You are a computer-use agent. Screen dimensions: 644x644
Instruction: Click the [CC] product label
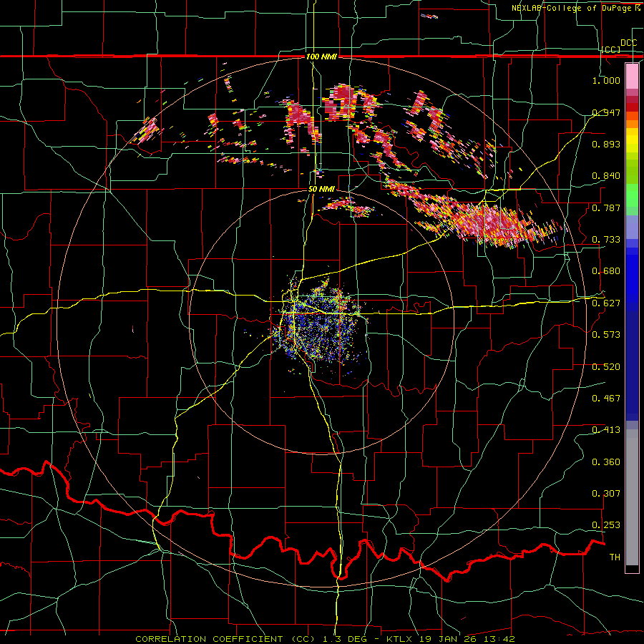point(611,49)
